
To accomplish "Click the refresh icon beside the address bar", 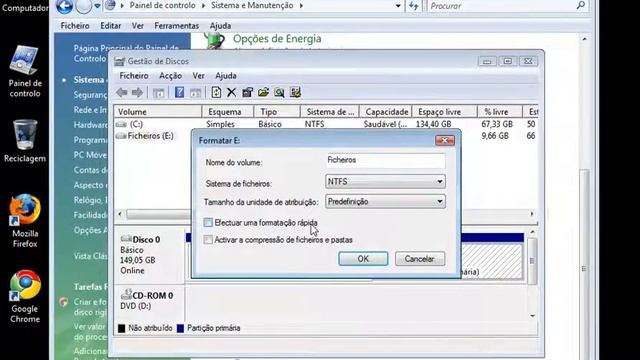I will click(x=413, y=6).
